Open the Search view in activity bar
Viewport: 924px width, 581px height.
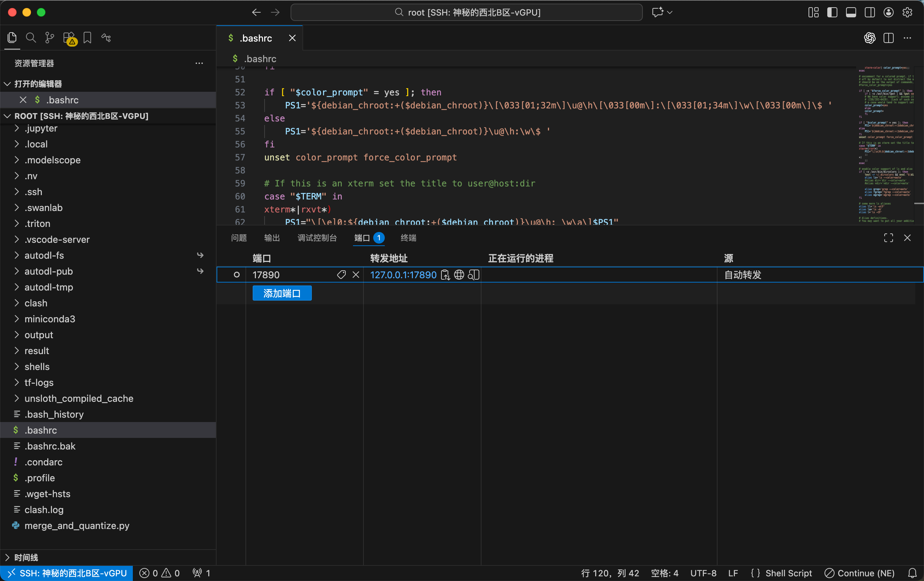tap(31, 38)
